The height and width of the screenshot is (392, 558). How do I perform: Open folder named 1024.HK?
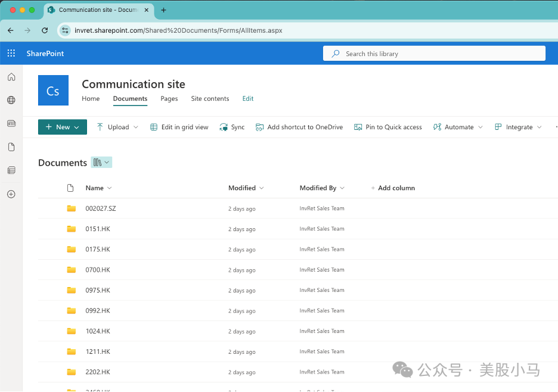click(x=98, y=331)
